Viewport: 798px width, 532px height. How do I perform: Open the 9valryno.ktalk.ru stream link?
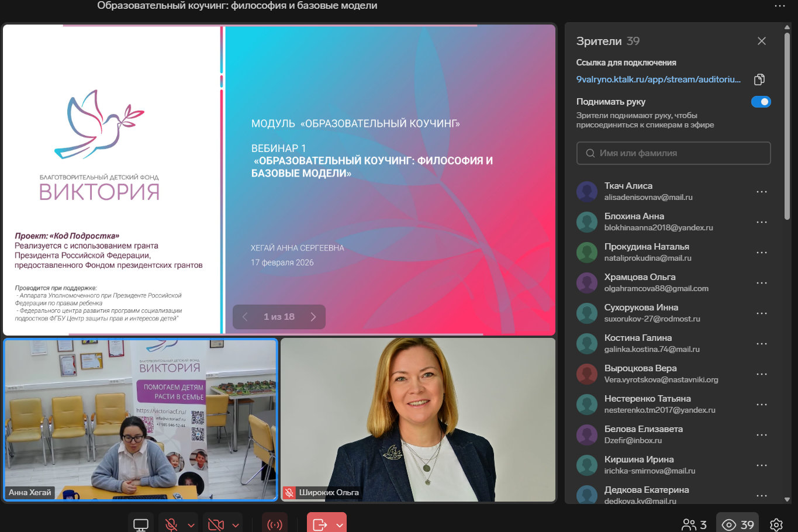pos(658,80)
